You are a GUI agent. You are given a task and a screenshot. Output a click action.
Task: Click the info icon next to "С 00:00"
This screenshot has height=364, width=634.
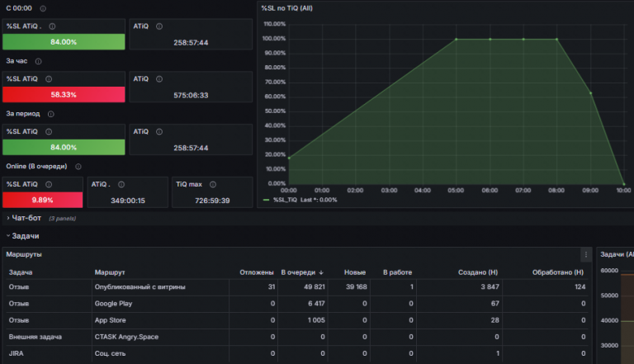(43, 8)
